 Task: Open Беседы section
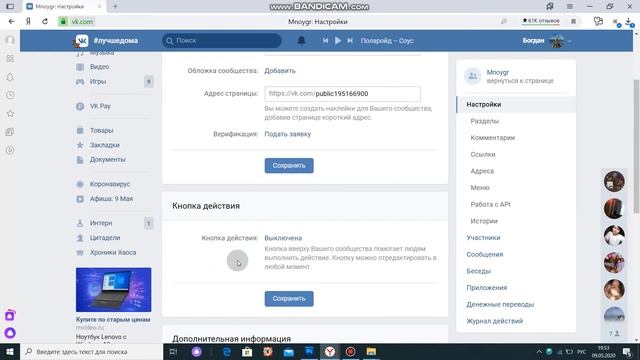(x=478, y=271)
